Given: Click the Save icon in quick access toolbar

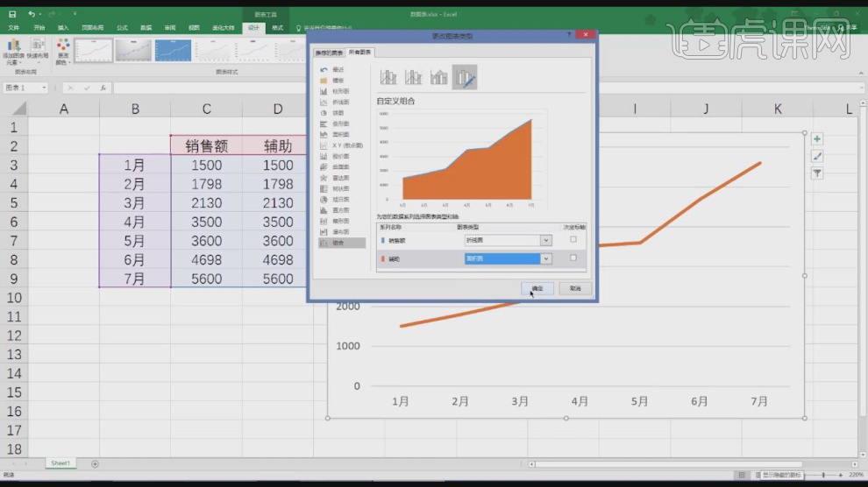Looking at the screenshot, I should point(12,14).
